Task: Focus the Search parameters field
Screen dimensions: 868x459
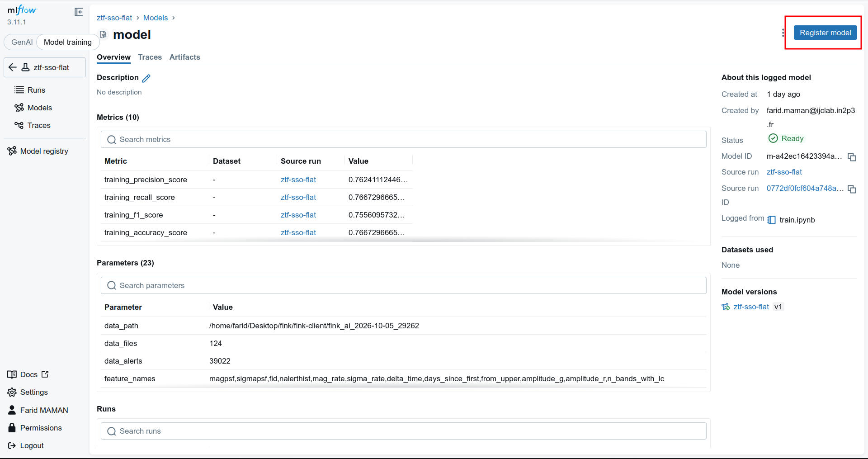Action: (x=403, y=285)
